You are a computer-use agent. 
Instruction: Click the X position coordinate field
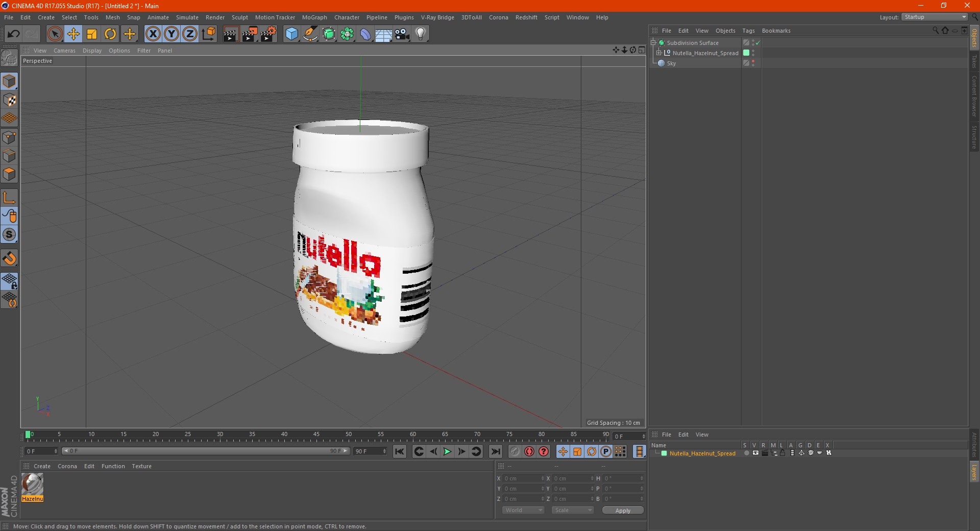tap(524, 478)
